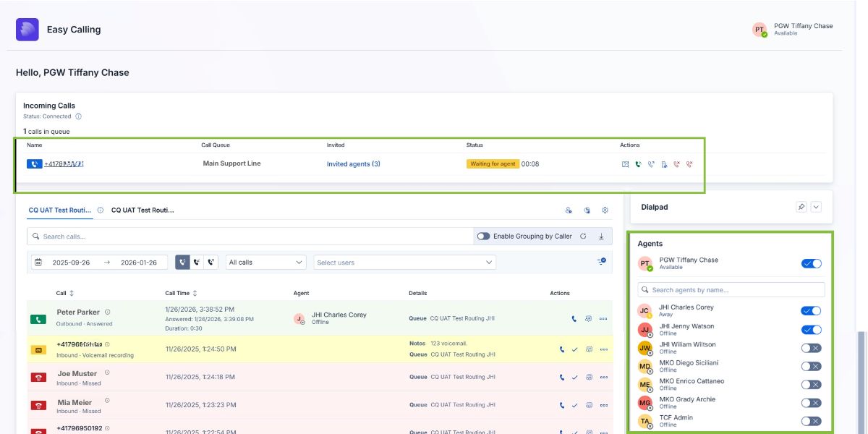Sort the table by Call column
Screen dimensions: 868x434
click(71, 294)
